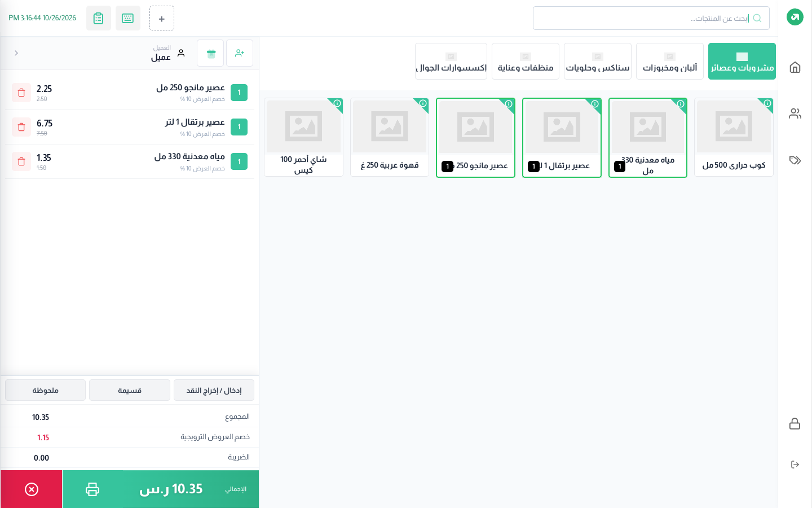812x508 pixels.
Task: Click the 1.35 price in cart
Action: tap(43, 157)
